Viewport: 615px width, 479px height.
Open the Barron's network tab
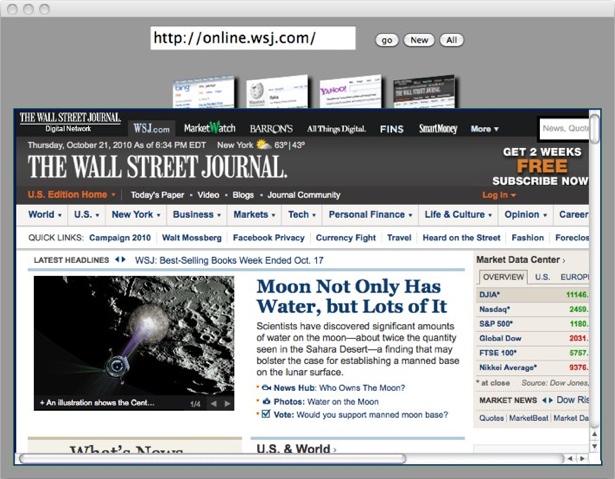click(x=271, y=129)
